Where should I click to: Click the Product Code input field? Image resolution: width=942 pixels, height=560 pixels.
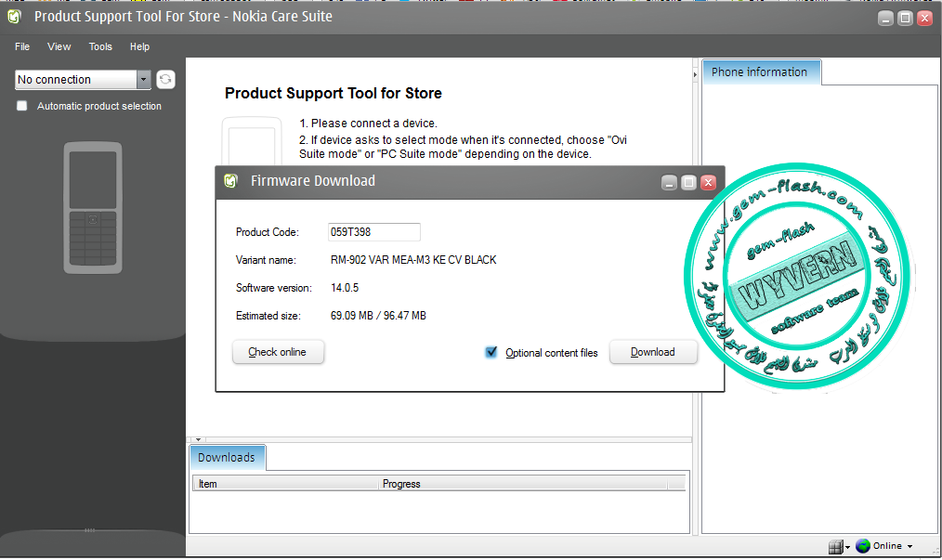(x=374, y=232)
